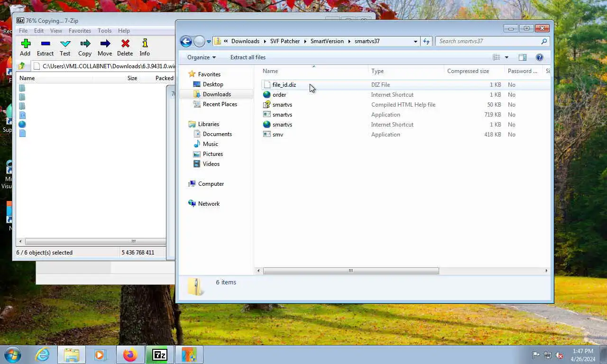Open Firefox from the taskbar
The height and width of the screenshot is (364, 607).
coord(130,355)
